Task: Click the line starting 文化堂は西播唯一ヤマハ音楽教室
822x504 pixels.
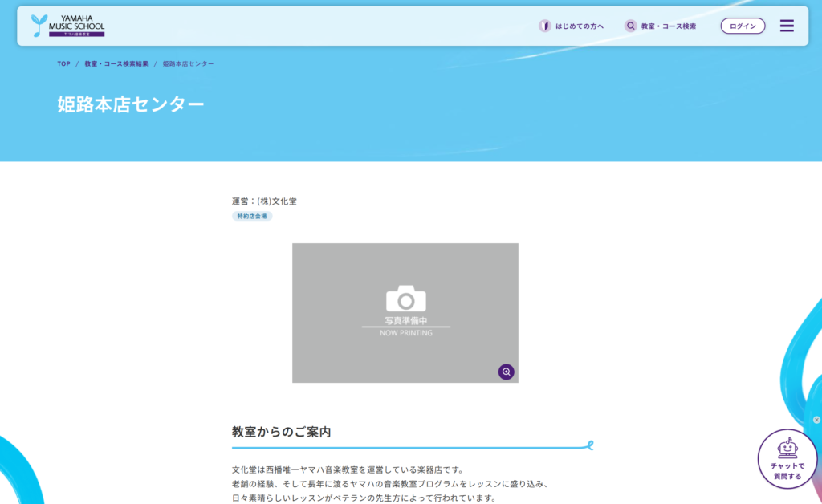Action: click(x=348, y=470)
